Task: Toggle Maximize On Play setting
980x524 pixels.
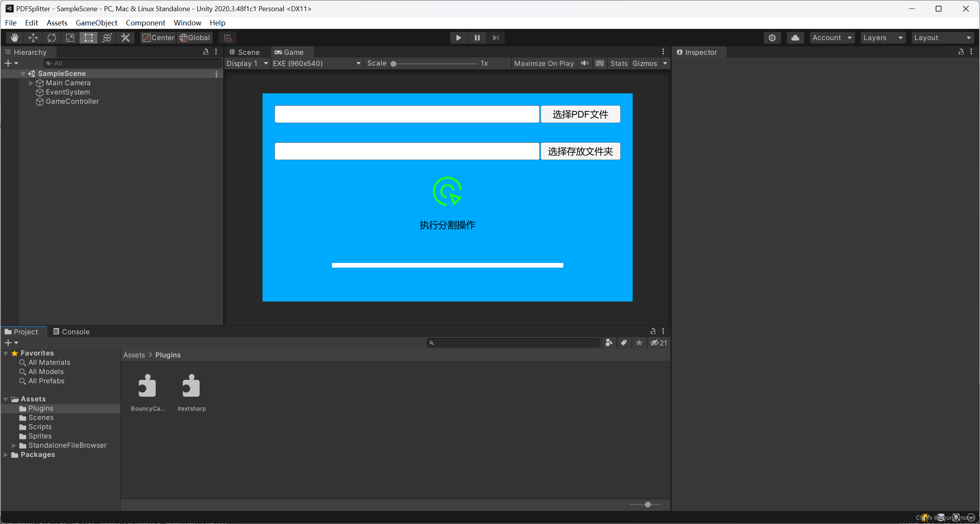Action: pyautogui.click(x=544, y=63)
